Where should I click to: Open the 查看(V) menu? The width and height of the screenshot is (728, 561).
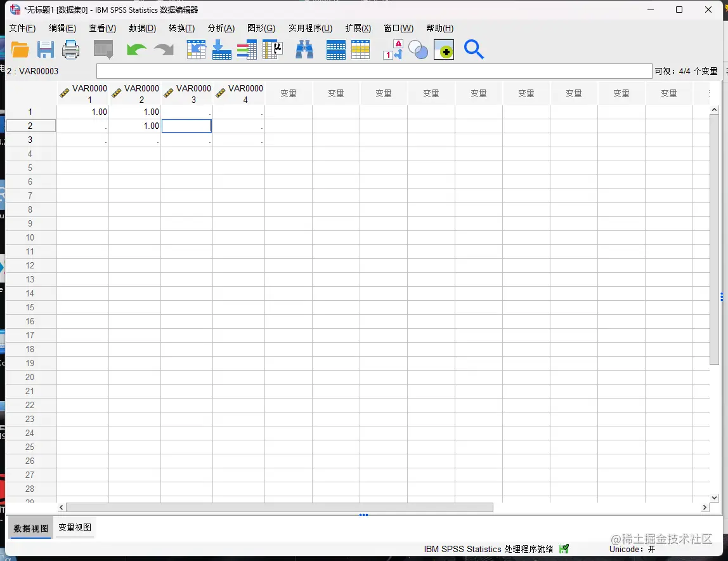coord(103,29)
